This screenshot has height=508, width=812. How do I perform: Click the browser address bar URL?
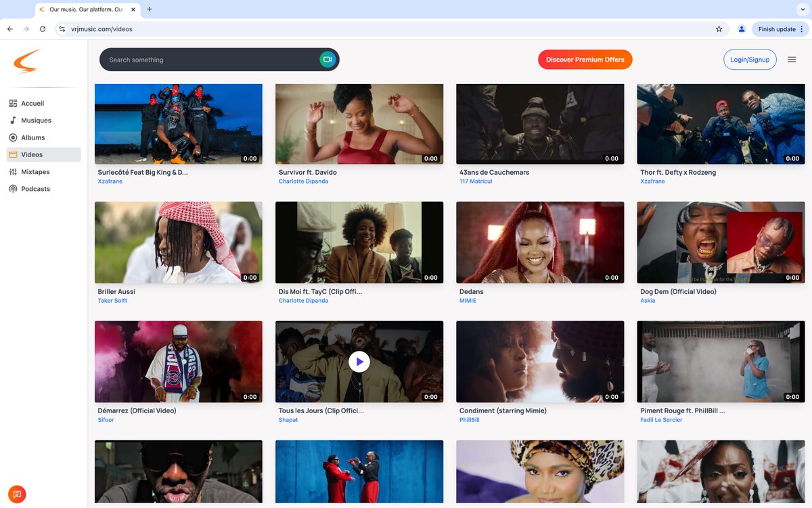[101, 29]
